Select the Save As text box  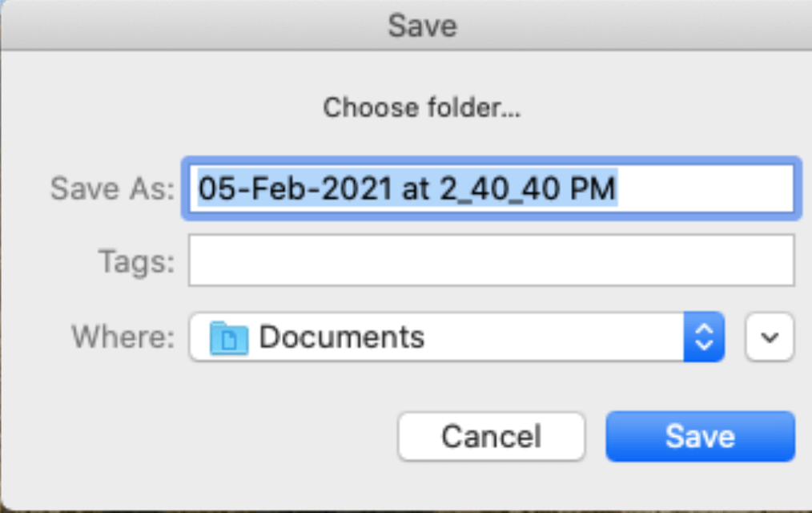492,188
